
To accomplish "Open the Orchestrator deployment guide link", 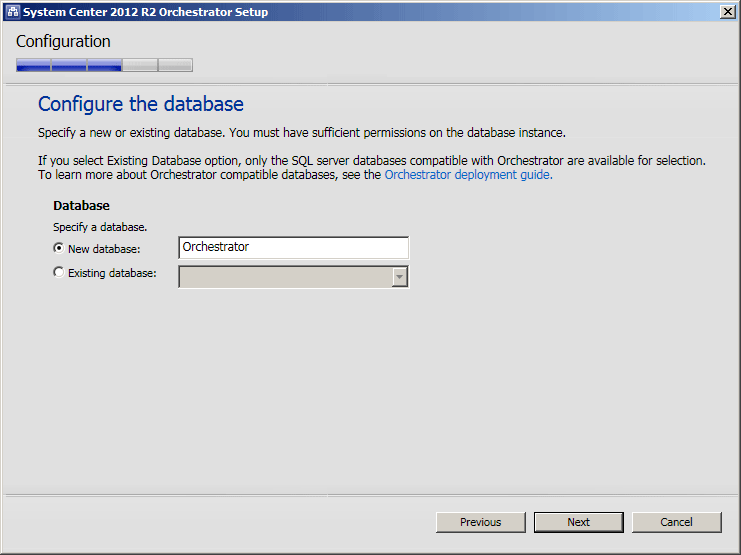I will pyautogui.click(x=468, y=175).
